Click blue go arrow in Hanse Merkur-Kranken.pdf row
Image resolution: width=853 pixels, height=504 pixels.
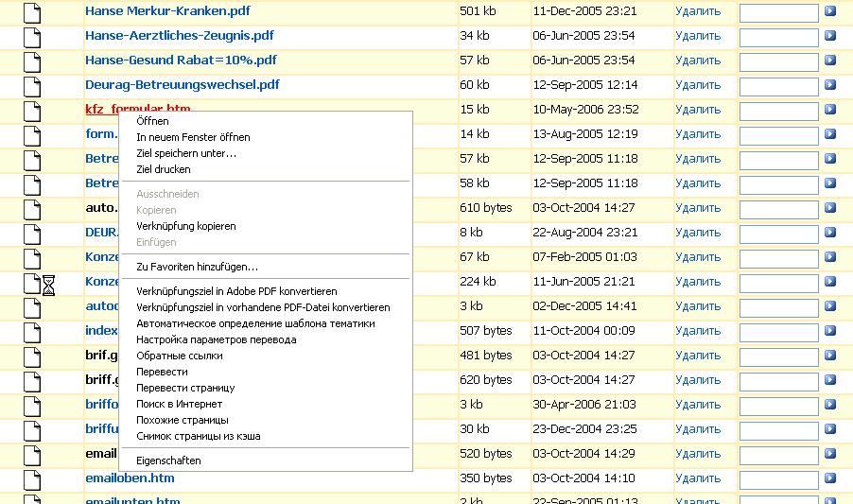[x=830, y=10]
